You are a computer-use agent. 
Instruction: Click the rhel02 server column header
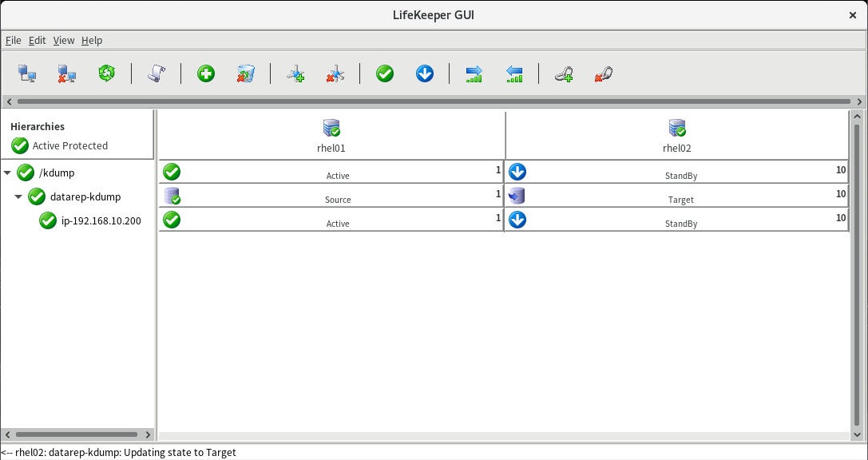[x=677, y=135]
